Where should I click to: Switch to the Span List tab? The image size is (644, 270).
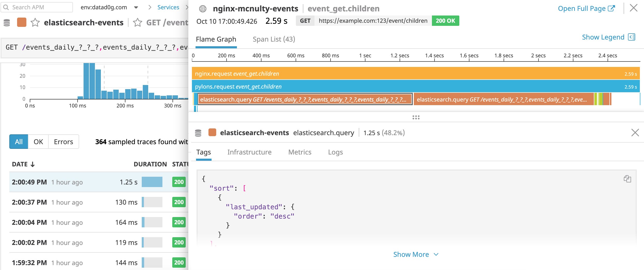tap(273, 39)
